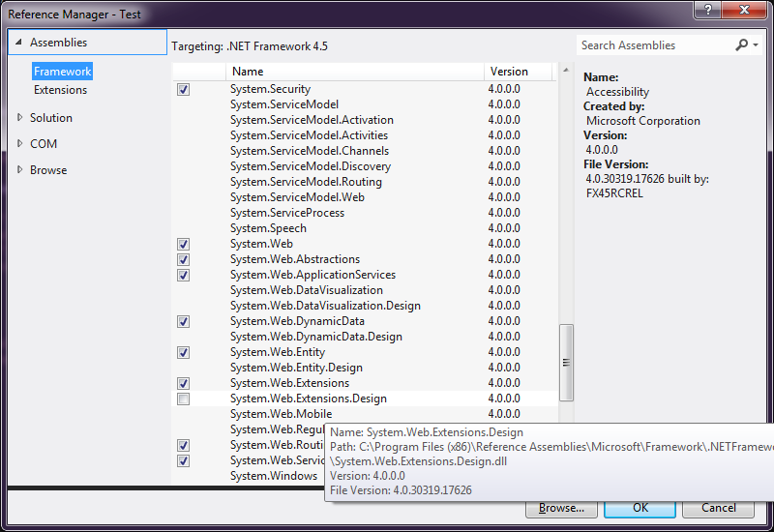
Task: Click the System.Web.Extensions.Design name
Action: [x=308, y=399]
